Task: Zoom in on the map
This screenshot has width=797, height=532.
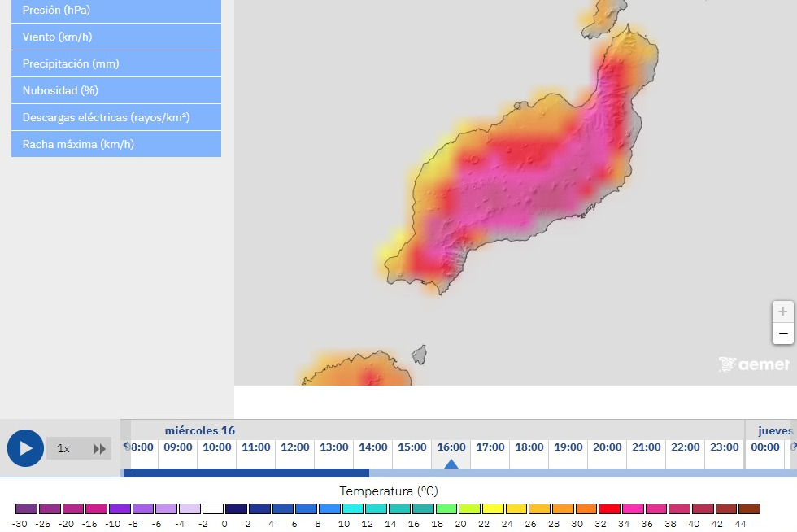Action: (782, 312)
